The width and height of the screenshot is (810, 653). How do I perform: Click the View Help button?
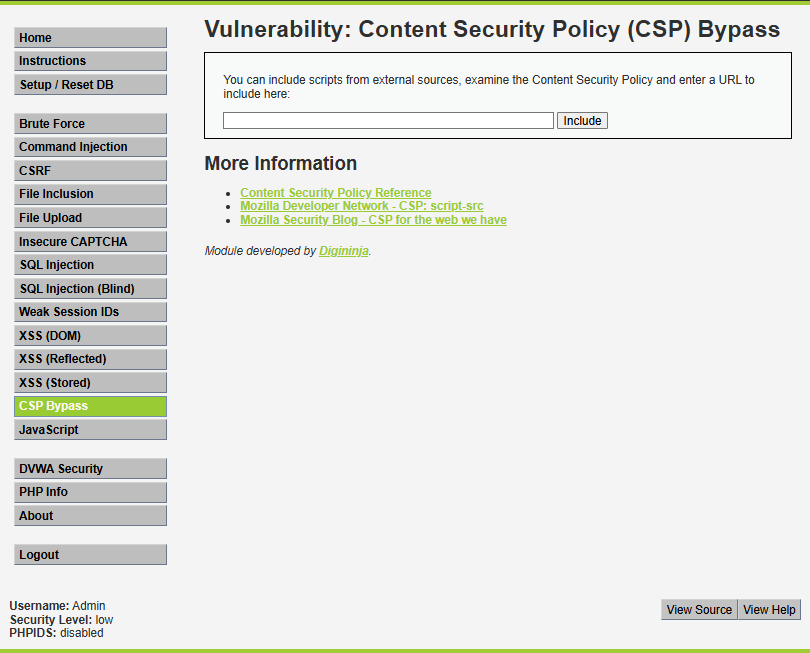(x=769, y=610)
